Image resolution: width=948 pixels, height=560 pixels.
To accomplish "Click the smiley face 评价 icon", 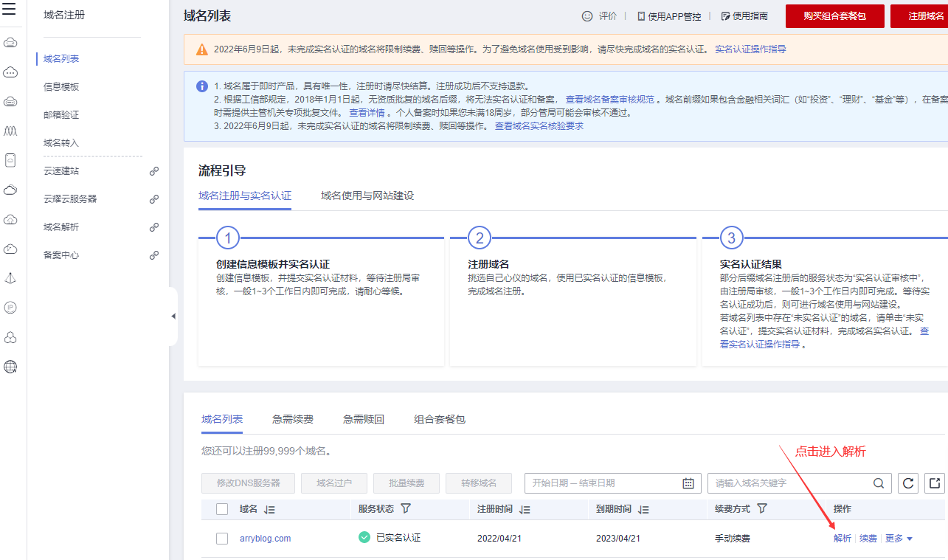I will [x=587, y=15].
